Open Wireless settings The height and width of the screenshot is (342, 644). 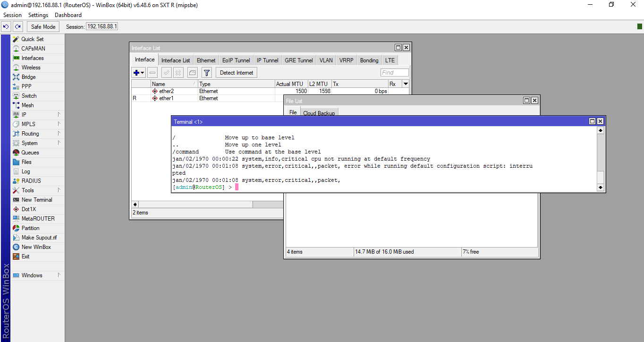tap(31, 68)
